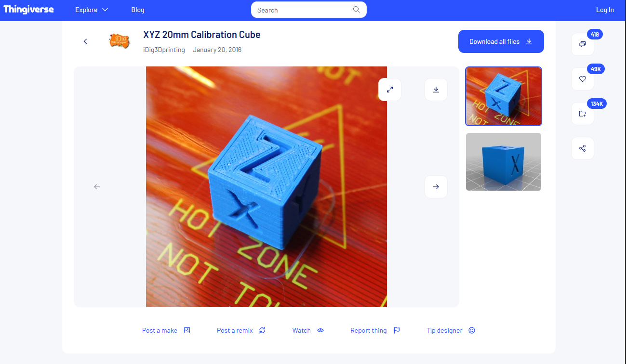
Task: Open the Blog page
Action: (x=137, y=10)
